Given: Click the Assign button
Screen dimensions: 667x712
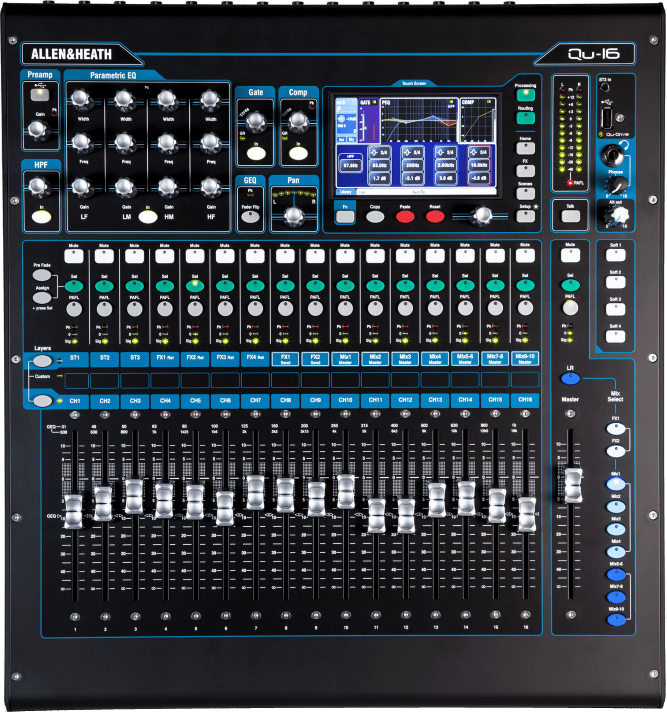Looking at the screenshot, I should (42, 297).
